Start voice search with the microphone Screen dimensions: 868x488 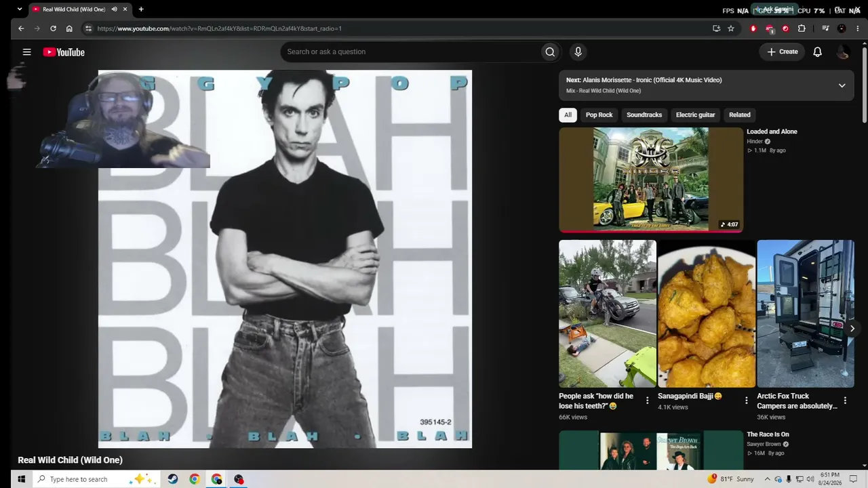pyautogui.click(x=578, y=52)
